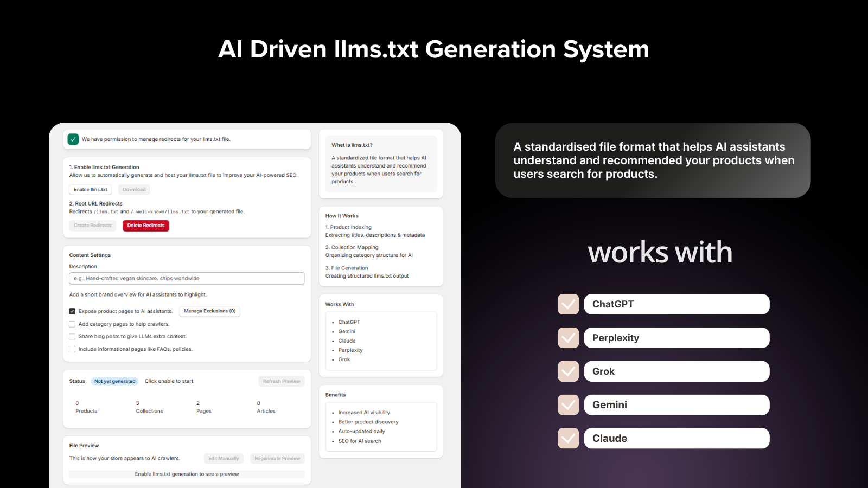Click 'Claude' in the Works With list
868x488 pixels.
pos(347,341)
